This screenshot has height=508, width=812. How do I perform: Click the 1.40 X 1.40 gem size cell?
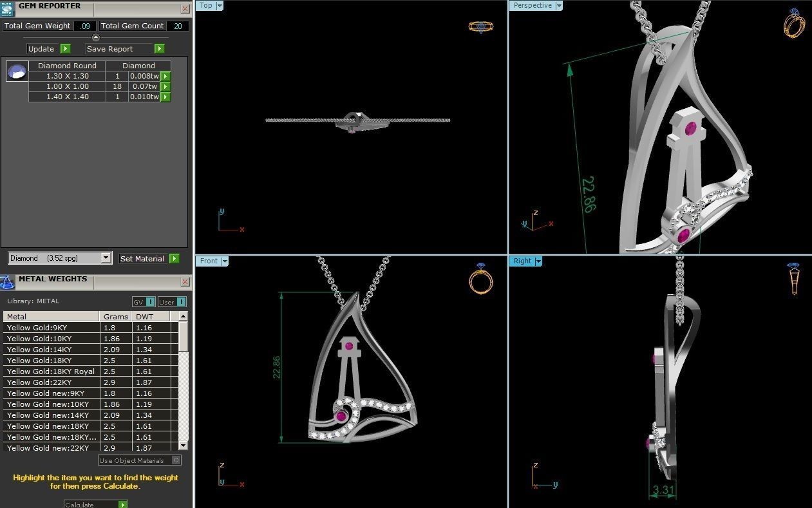pyautogui.click(x=67, y=97)
